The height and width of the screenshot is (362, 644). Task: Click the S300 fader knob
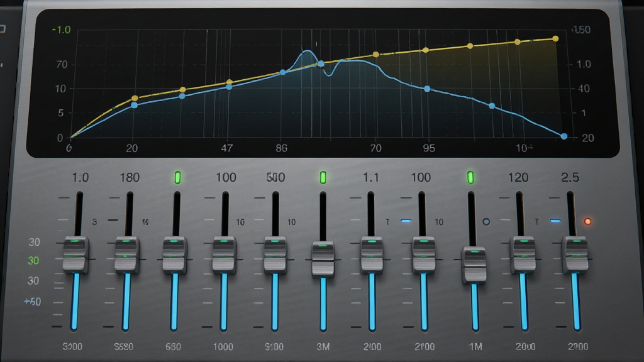click(x=75, y=255)
